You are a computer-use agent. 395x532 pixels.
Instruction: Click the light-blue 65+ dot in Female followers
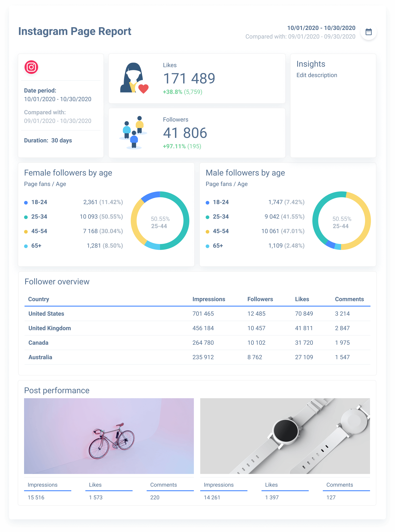[x=26, y=246]
